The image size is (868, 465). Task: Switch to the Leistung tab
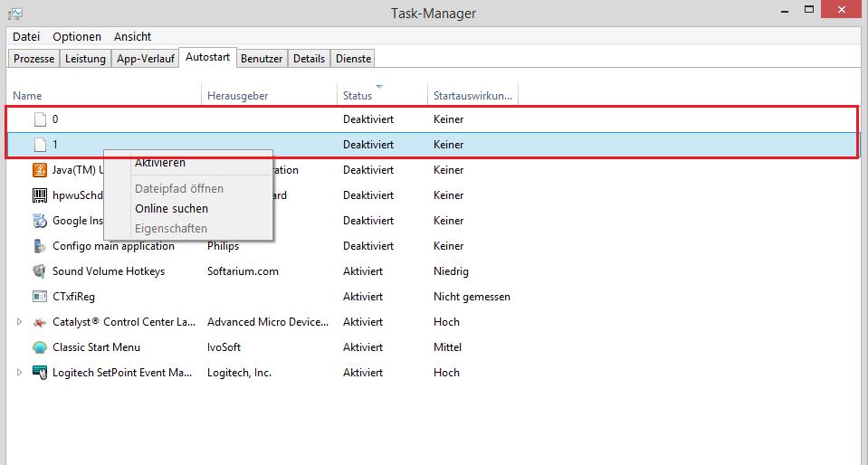[85, 59]
